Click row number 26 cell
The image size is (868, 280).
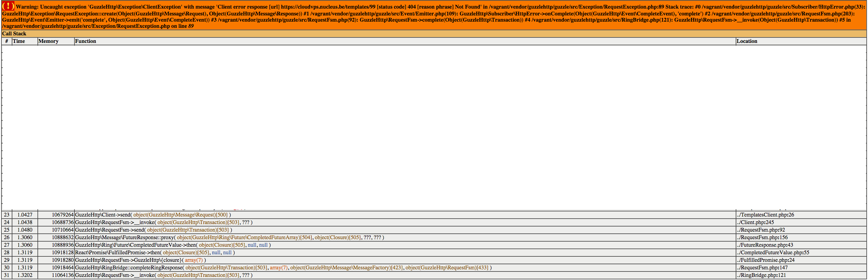[x=7, y=237]
